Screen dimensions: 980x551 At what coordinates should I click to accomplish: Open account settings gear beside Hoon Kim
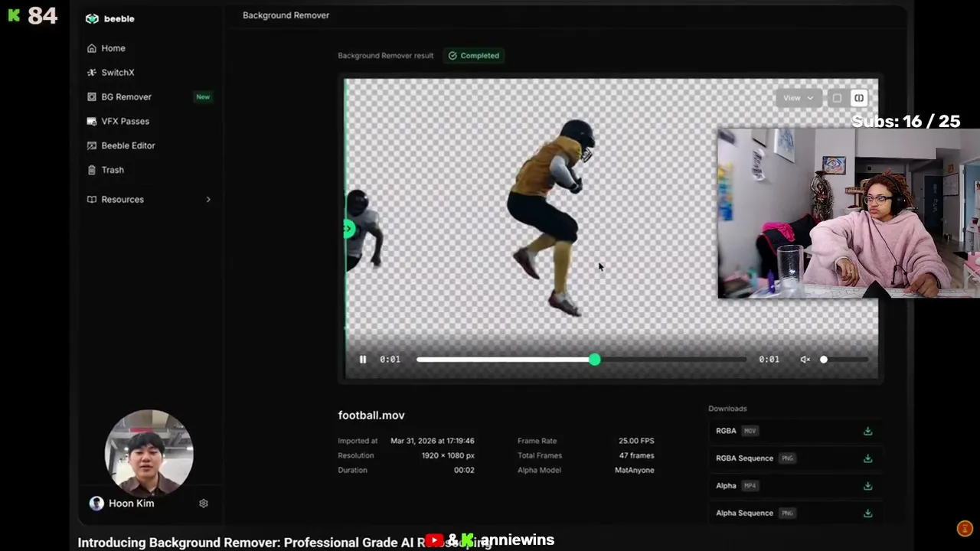pos(204,504)
